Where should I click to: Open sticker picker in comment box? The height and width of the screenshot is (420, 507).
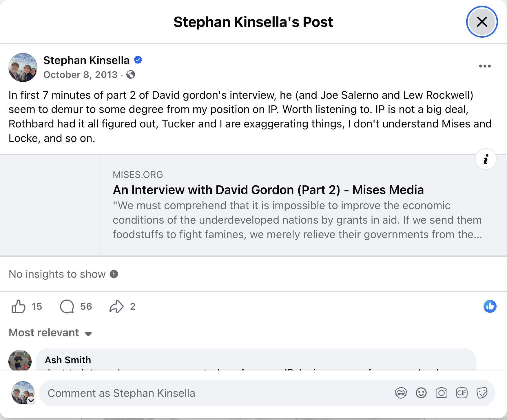[x=482, y=393]
